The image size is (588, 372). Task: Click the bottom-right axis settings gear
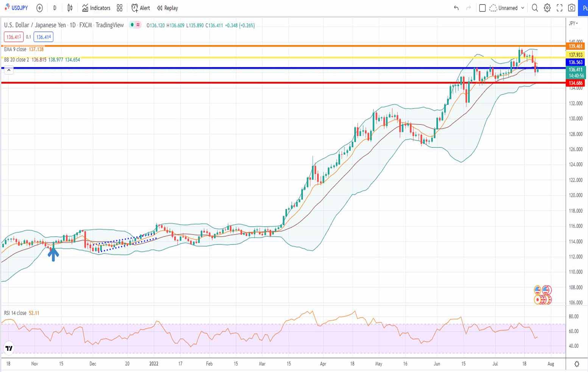pos(577,364)
